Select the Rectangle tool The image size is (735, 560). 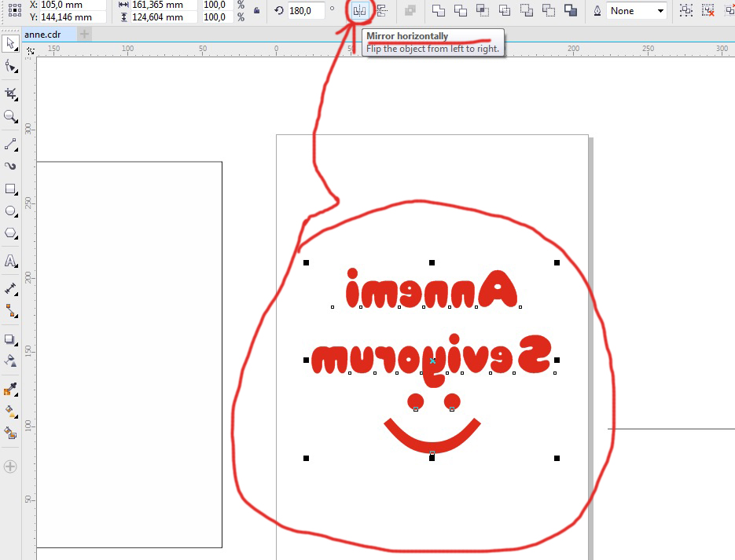point(11,189)
